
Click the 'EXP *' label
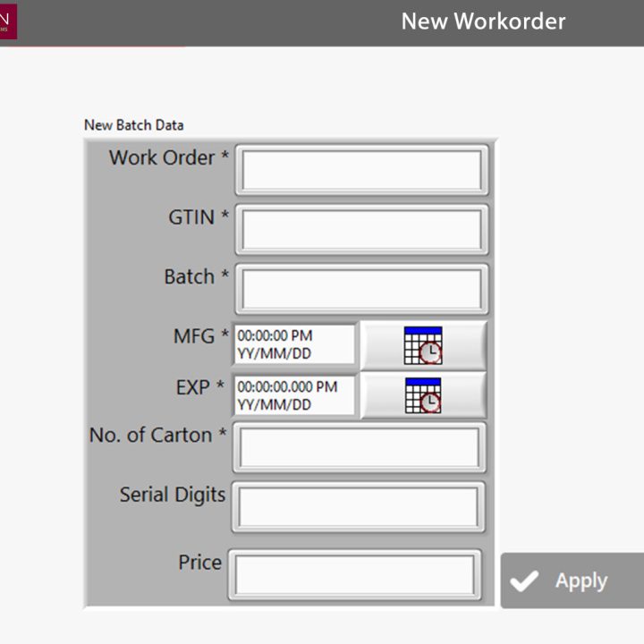click(202, 388)
